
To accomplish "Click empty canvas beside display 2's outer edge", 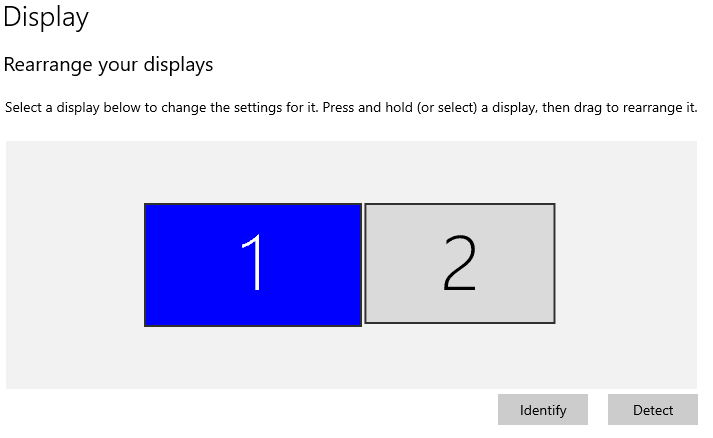I will (626, 264).
